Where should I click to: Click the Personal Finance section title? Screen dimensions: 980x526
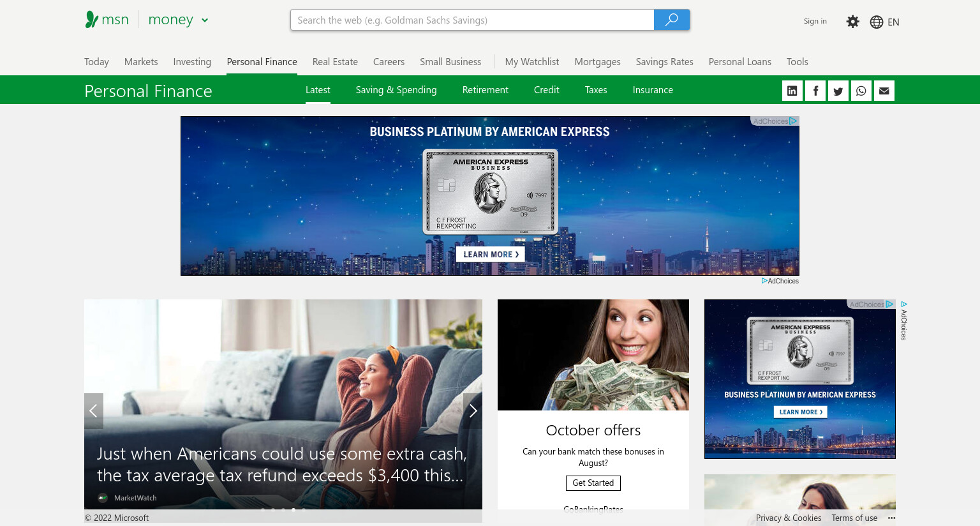pyautogui.click(x=148, y=91)
